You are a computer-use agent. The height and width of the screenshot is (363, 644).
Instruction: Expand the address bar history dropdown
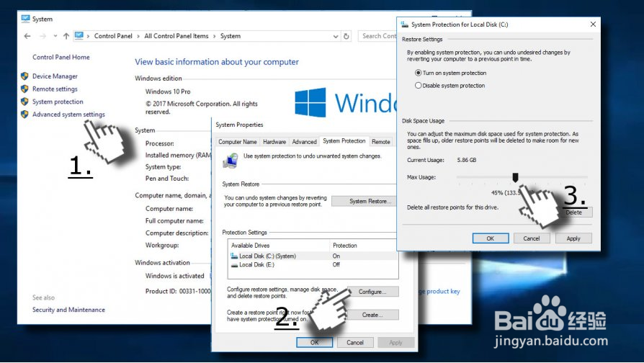(x=336, y=36)
